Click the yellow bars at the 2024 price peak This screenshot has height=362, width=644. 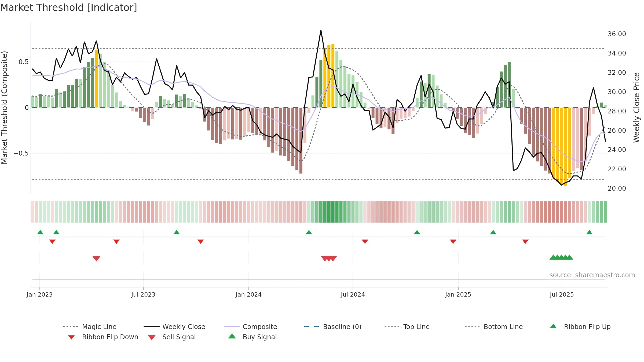(x=329, y=76)
